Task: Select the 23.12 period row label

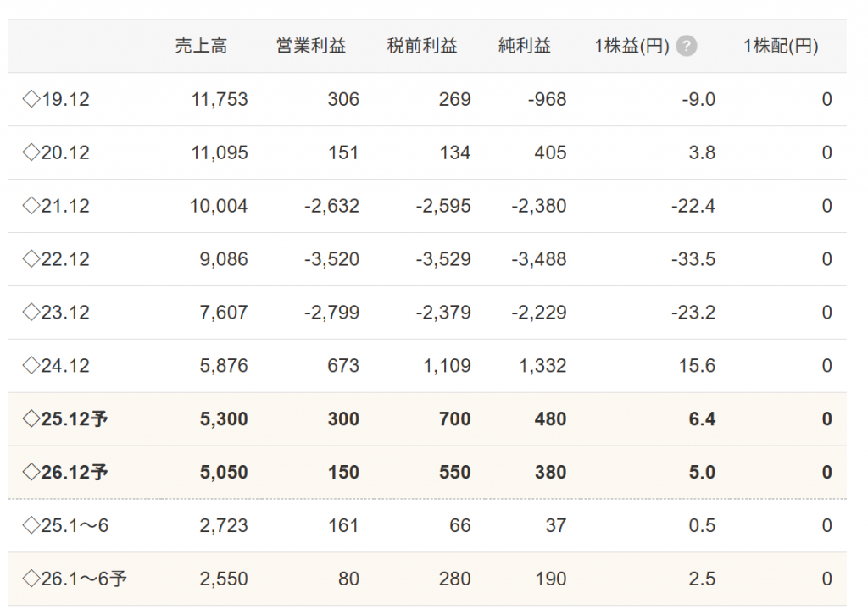Action: point(65,313)
